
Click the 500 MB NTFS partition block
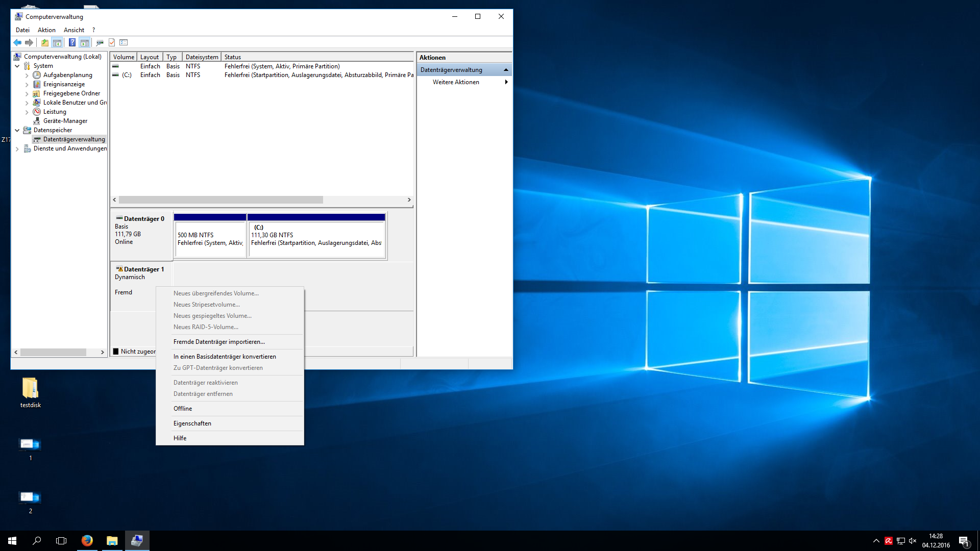pyautogui.click(x=210, y=239)
